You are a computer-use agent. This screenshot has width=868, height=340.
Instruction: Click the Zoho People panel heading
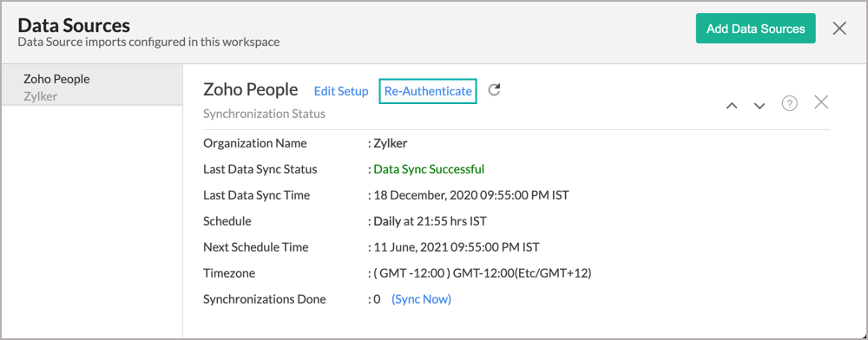(x=251, y=89)
